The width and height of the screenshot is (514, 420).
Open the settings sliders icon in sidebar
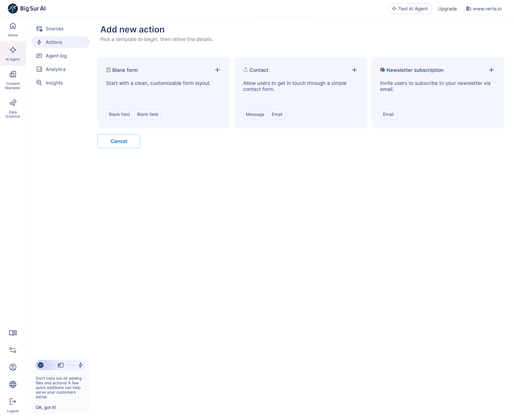click(x=13, y=350)
